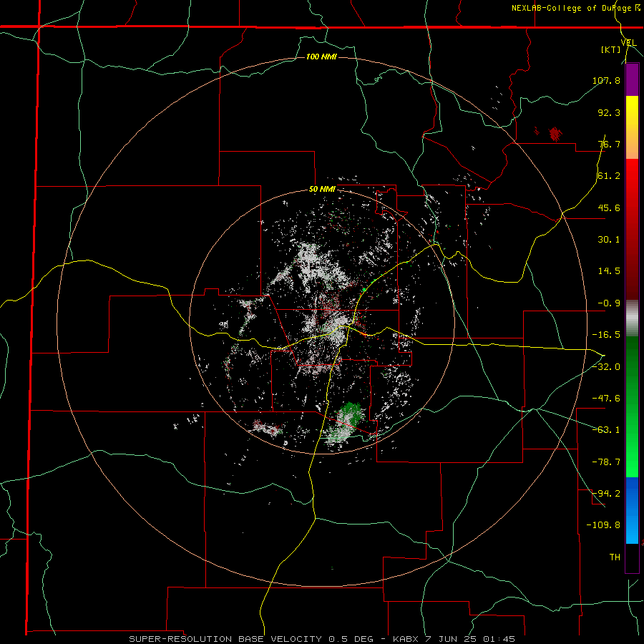
Task: Click the 14.5 velocity value
Action: pyautogui.click(x=609, y=271)
